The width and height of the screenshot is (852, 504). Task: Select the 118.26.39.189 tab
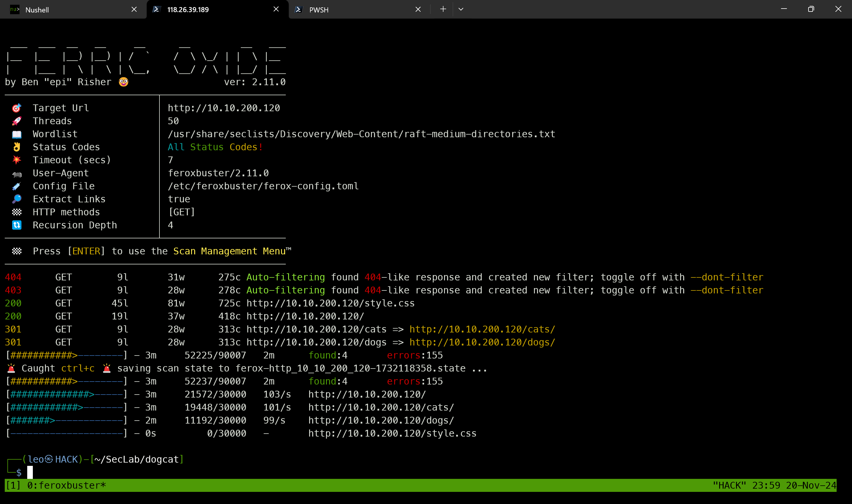coord(217,9)
